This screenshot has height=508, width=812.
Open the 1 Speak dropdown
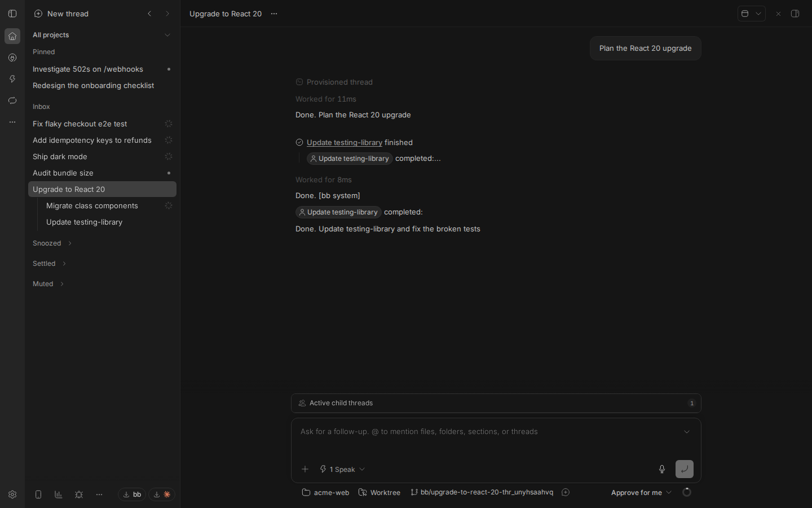tap(342, 469)
